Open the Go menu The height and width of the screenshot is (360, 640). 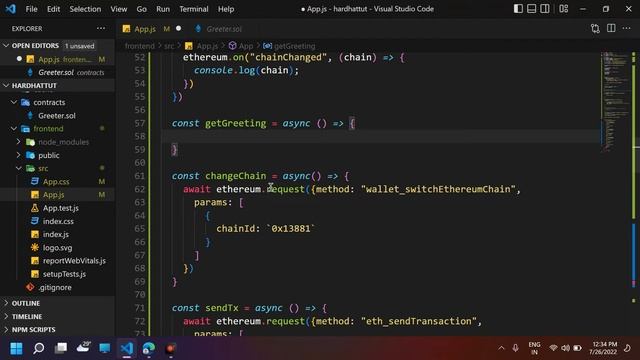[x=141, y=9]
